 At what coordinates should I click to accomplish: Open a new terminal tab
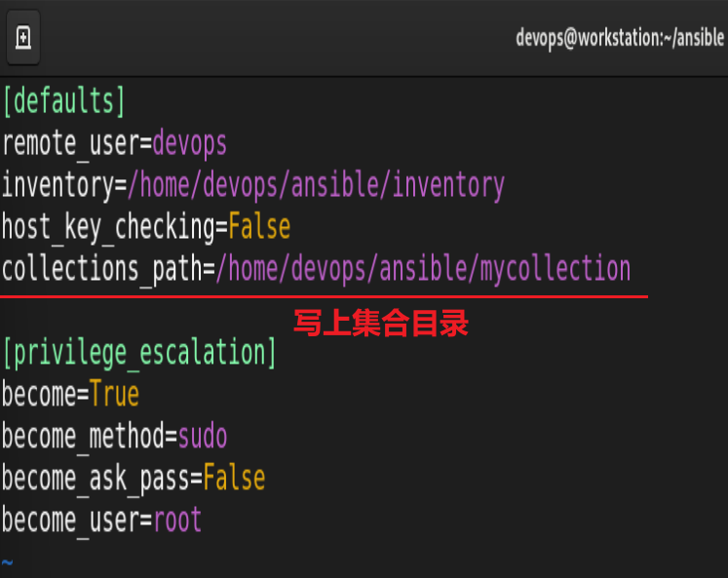click(23, 38)
